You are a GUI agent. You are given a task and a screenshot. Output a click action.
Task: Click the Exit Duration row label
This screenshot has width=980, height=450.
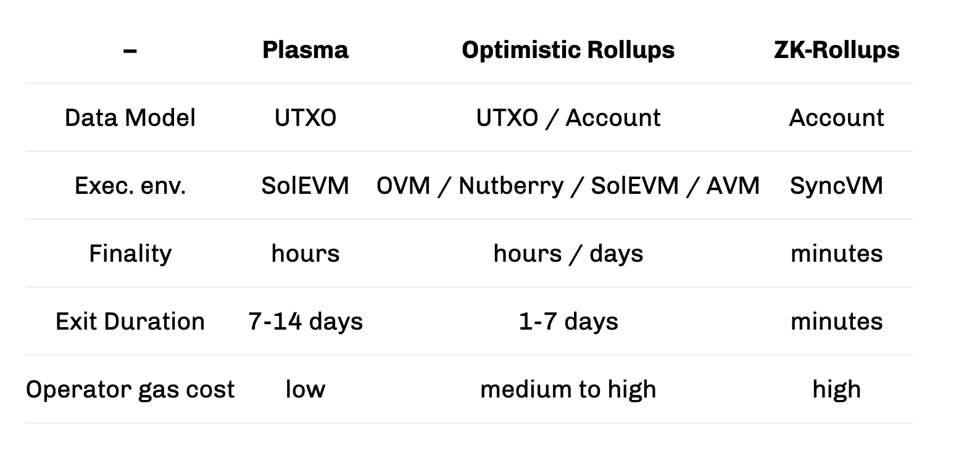[130, 322]
